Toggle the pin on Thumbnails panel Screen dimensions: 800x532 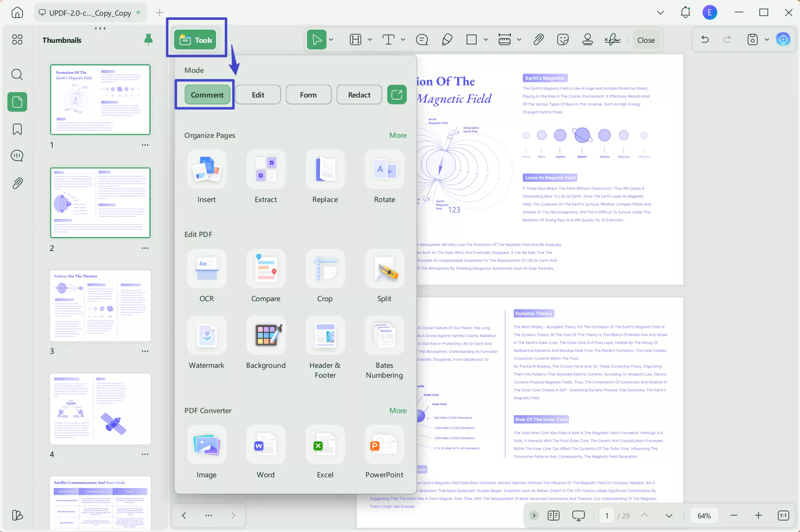148,39
